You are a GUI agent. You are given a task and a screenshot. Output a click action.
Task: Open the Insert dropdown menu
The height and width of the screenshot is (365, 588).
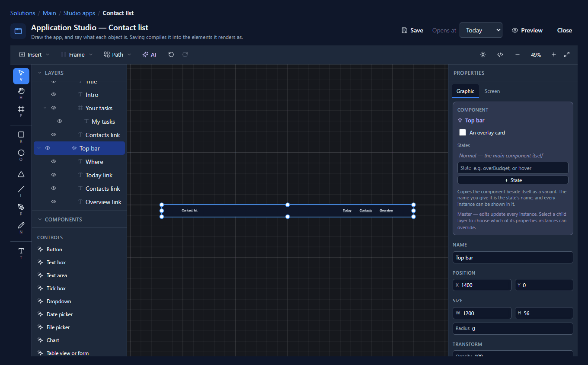[x=35, y=54]
